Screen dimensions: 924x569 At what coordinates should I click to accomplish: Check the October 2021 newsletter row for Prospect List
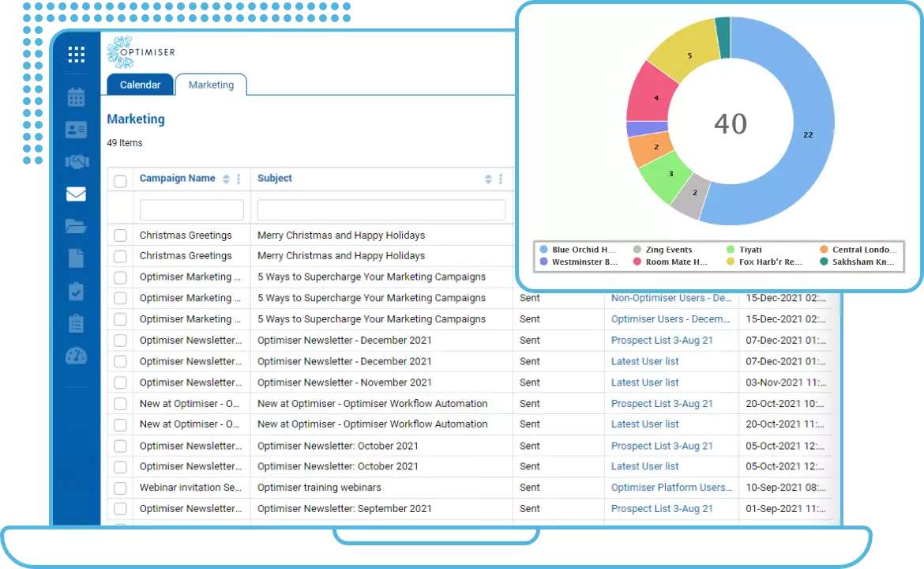[120, 447]
